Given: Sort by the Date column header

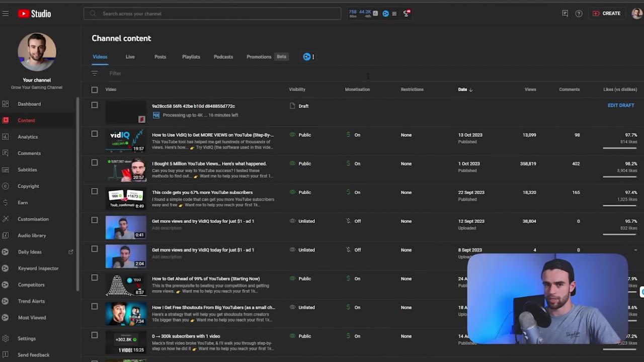Looking at the screenshot, I should point(465,89).
